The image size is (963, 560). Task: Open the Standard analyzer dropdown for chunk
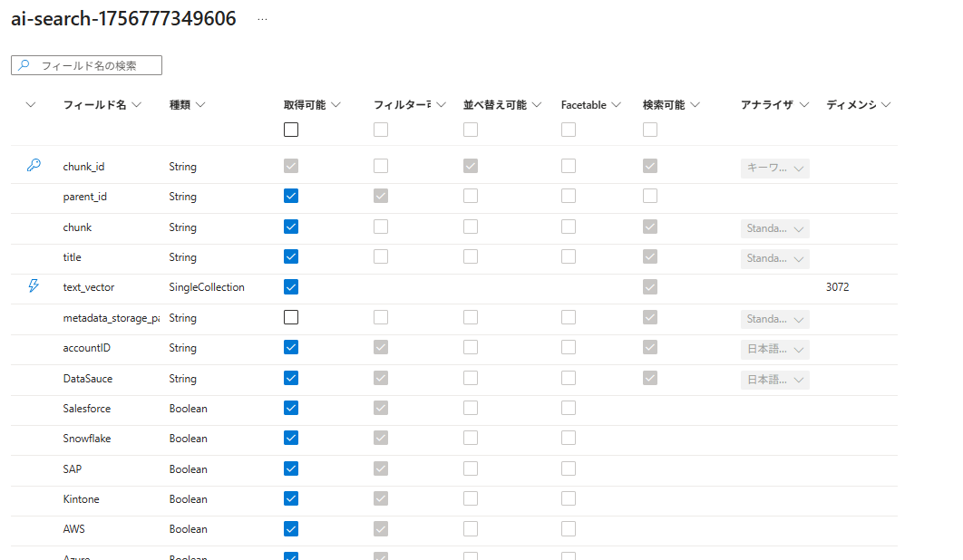[775, 228]
